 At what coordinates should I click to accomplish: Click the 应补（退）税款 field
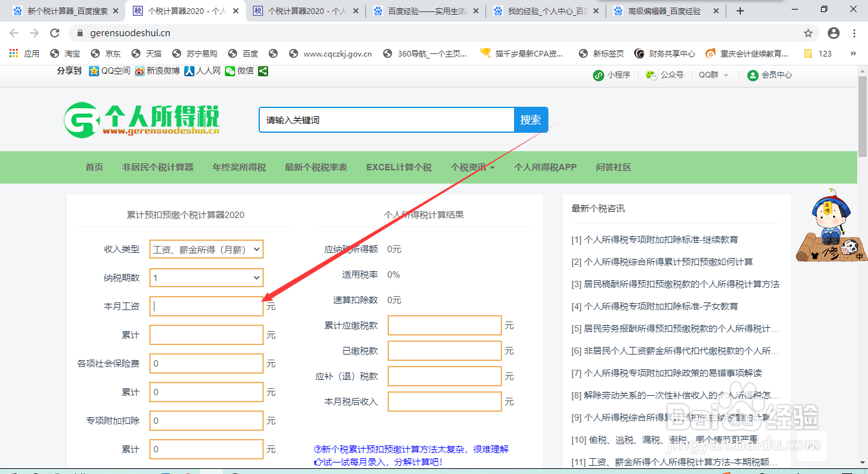(445, 376)
